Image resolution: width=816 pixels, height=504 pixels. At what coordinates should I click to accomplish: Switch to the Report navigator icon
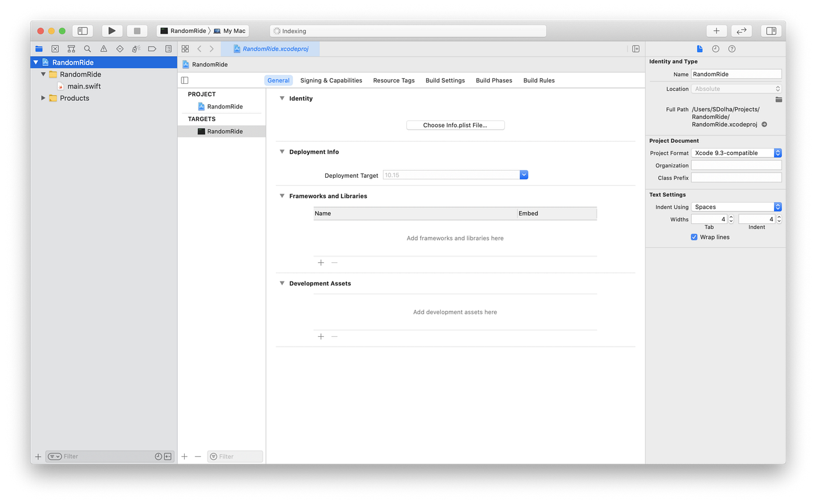point(168,49)
